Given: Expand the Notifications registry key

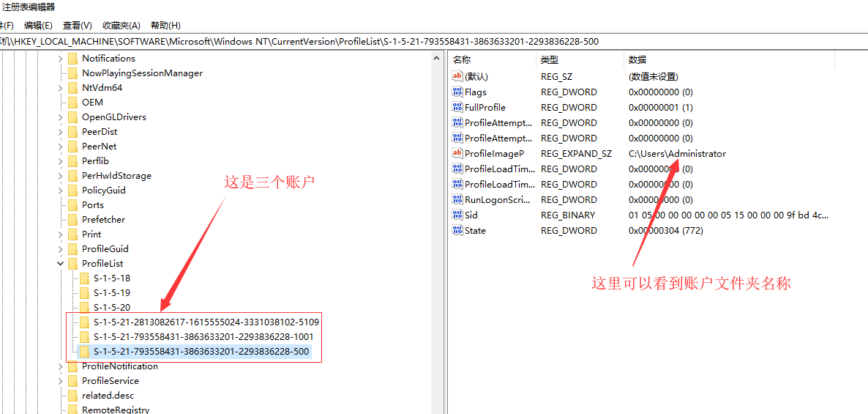Looking at the screenshot, I should [x=61, y=59].
